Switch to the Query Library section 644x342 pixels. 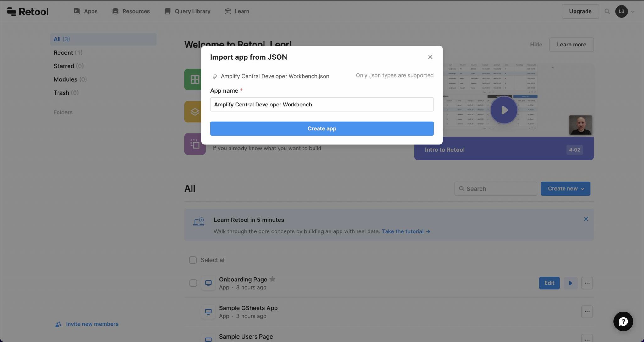187,11
